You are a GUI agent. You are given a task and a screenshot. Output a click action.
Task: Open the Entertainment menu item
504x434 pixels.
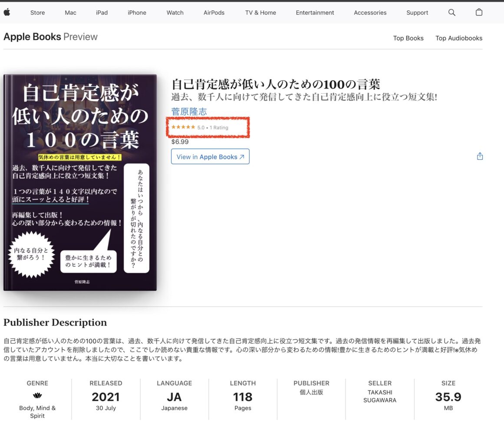pyautogui.click(x=315, y=13)
